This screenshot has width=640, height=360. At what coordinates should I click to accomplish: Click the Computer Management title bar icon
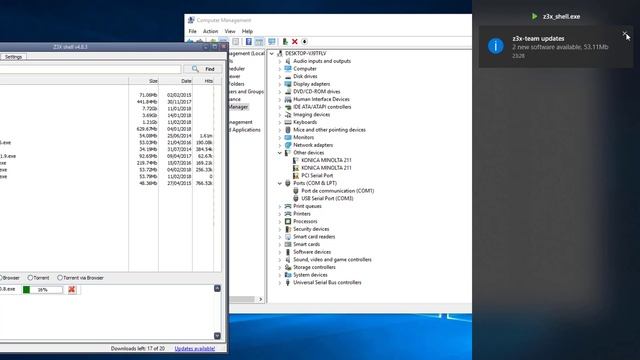(x=191, y=20)
